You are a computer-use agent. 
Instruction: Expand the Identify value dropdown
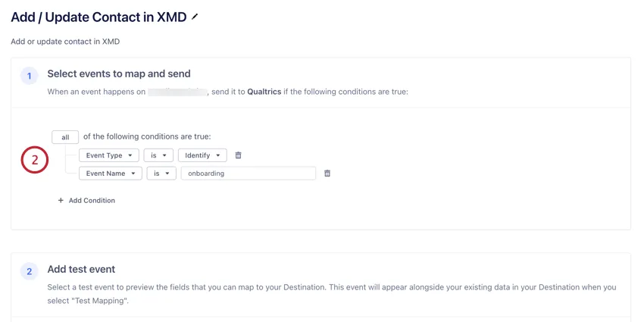(x=202, y=155)
